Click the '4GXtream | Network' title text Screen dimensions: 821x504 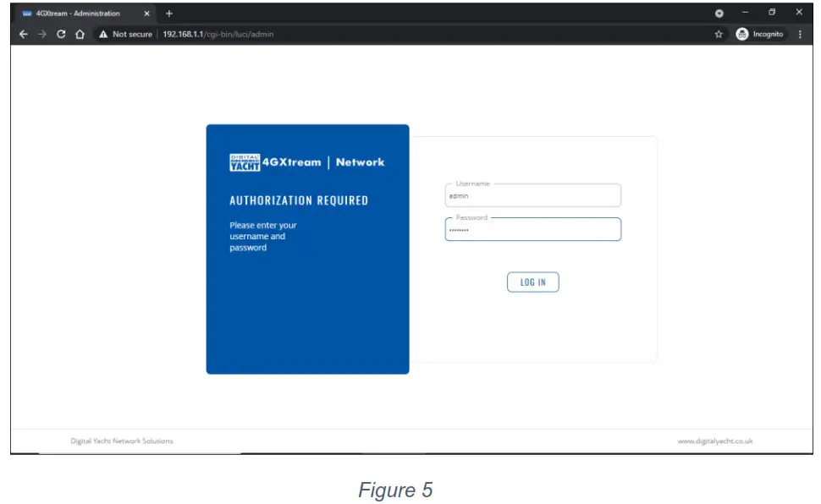coord(323,162)
